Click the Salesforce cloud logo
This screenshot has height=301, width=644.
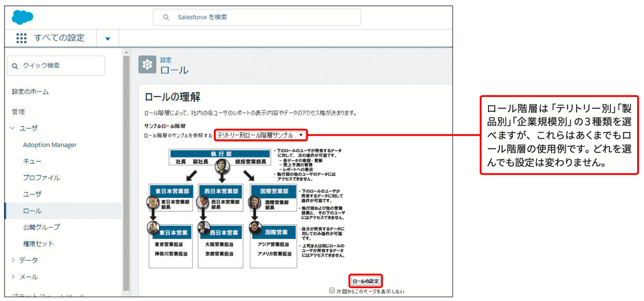click(22, 17)
